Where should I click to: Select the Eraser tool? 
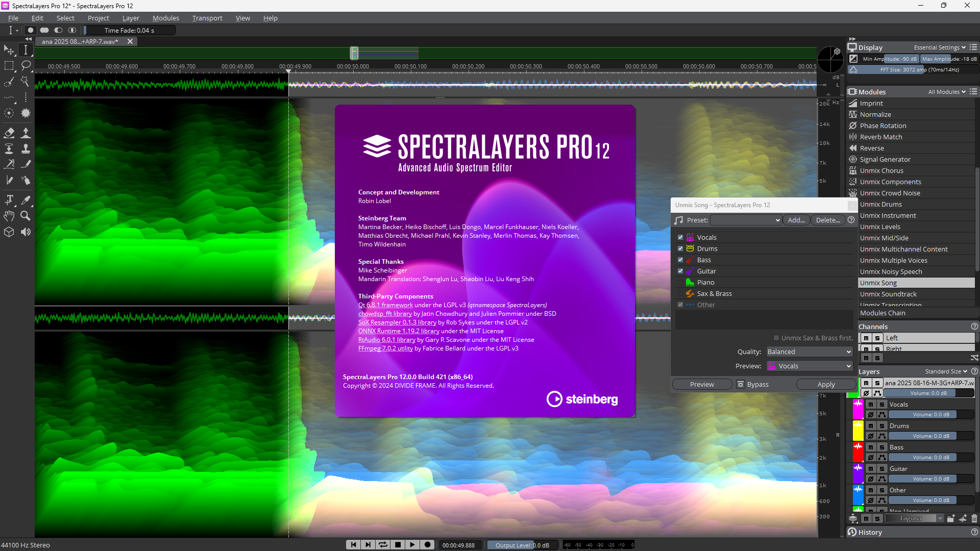point(9,133)
